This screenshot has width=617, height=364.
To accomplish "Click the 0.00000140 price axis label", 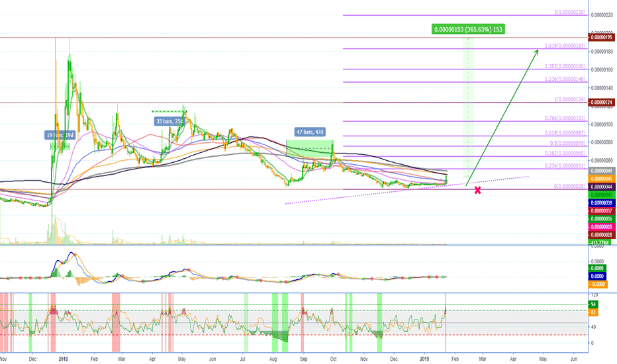I will (x=602, y=88).
